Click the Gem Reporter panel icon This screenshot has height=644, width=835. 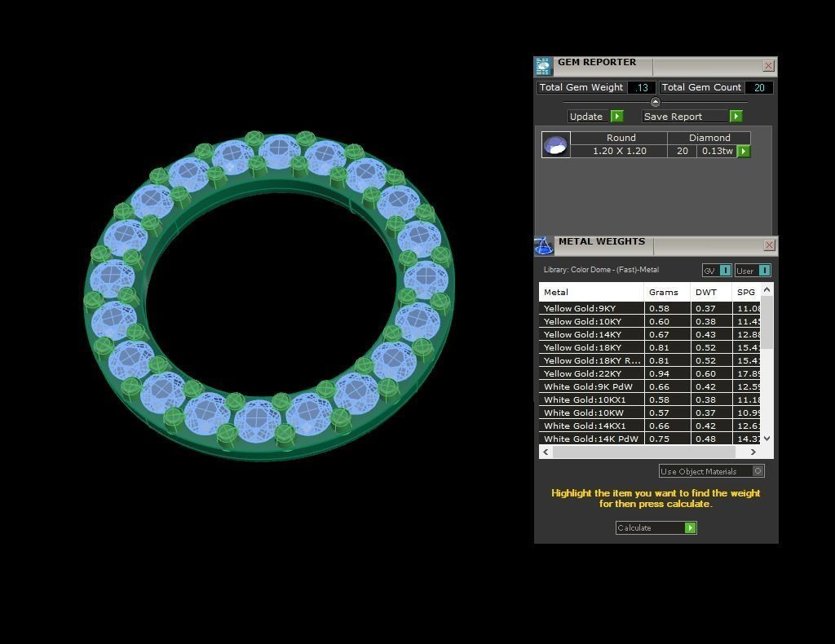coord(543,67)
